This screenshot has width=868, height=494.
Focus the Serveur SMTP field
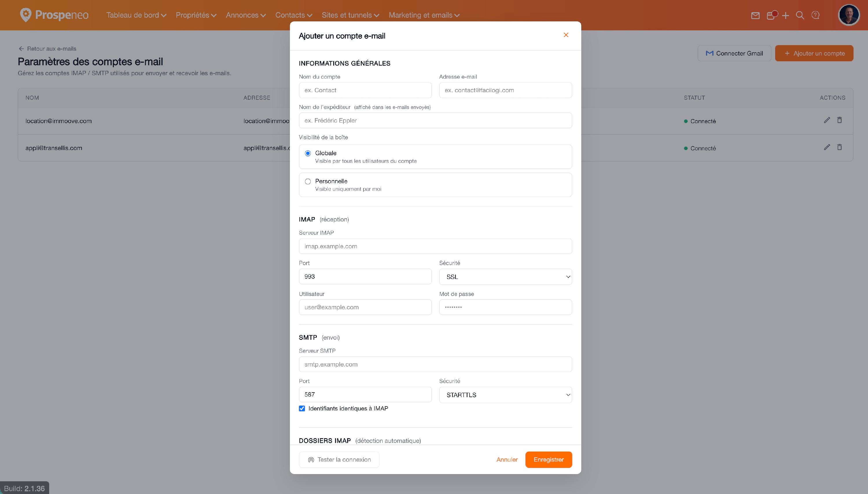tap(435, 365)
